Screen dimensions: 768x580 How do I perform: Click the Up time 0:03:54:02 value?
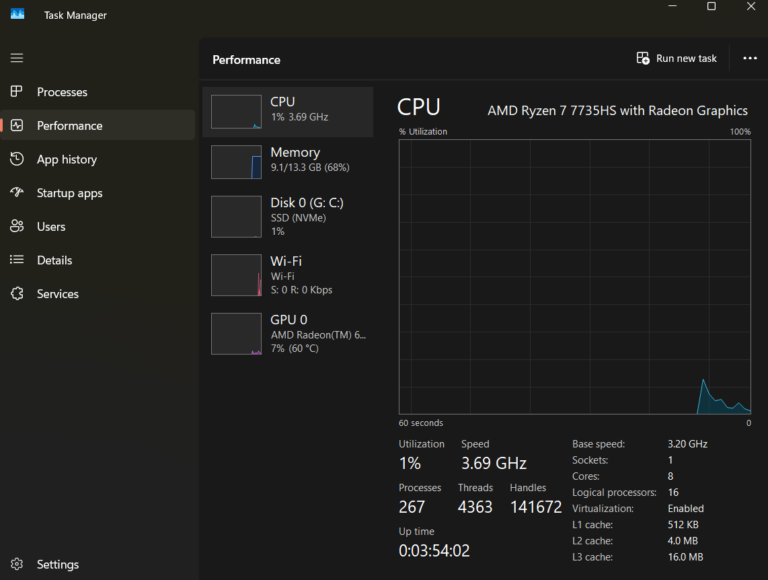pos(434,551)
